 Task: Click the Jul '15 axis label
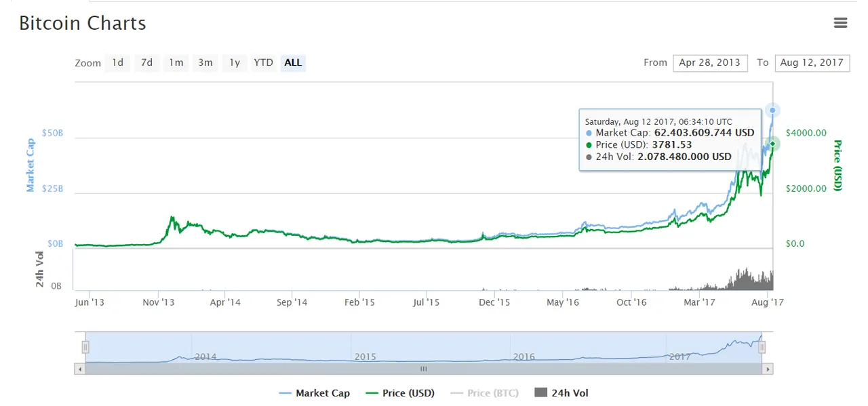(x=426, y=302)
